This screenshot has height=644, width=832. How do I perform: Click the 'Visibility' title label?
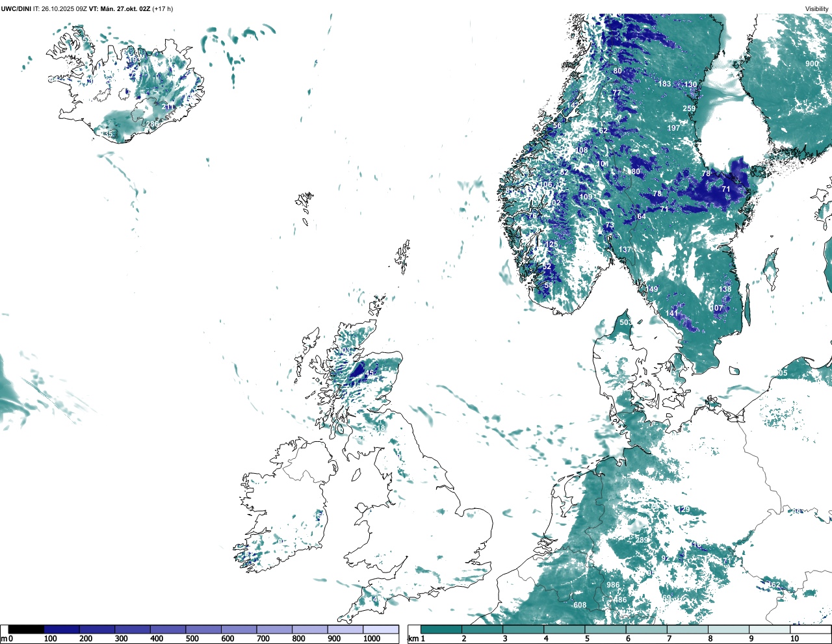coord(817,8)
